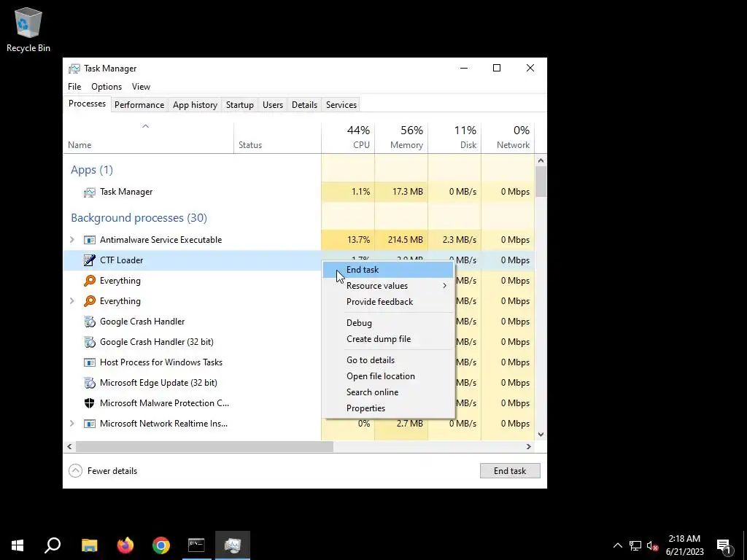Choose End task in the context menu
The image size is (747, 560).
(x=388, y=270)
